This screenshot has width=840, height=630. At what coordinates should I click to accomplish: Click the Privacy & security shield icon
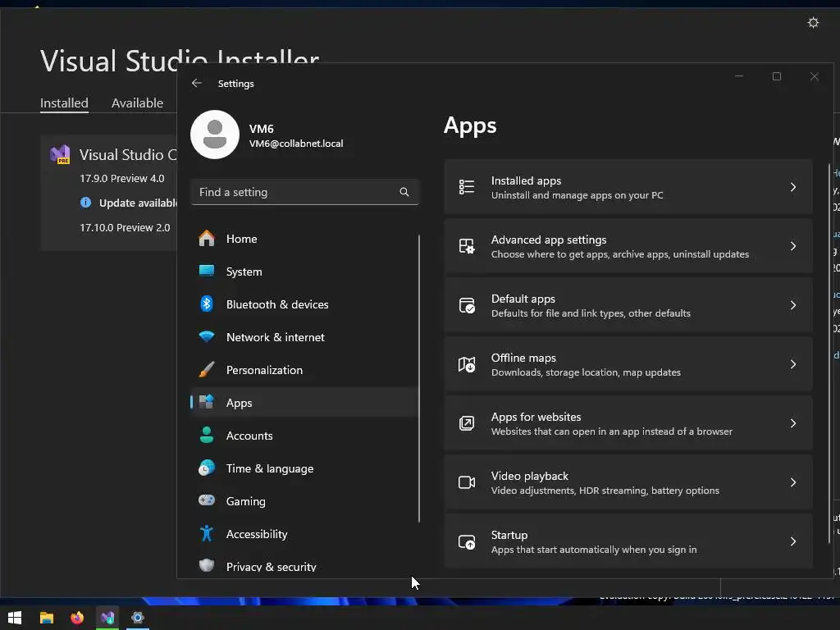coord(206,566)
